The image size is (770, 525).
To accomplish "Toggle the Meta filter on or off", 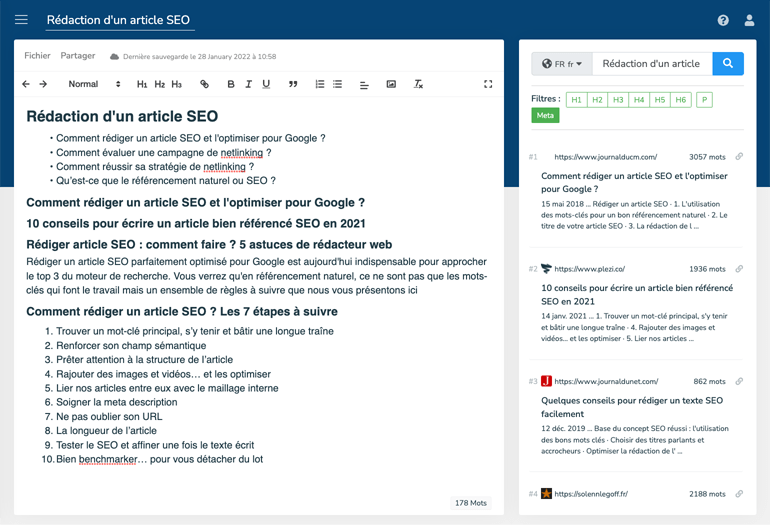I will coord(545,116).
